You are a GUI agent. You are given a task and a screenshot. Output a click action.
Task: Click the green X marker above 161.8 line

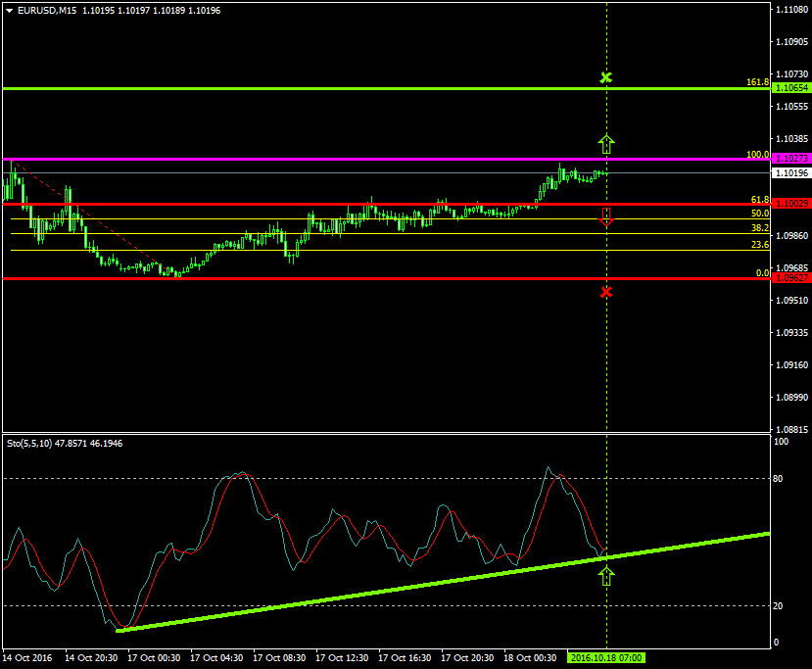(606, 77)
